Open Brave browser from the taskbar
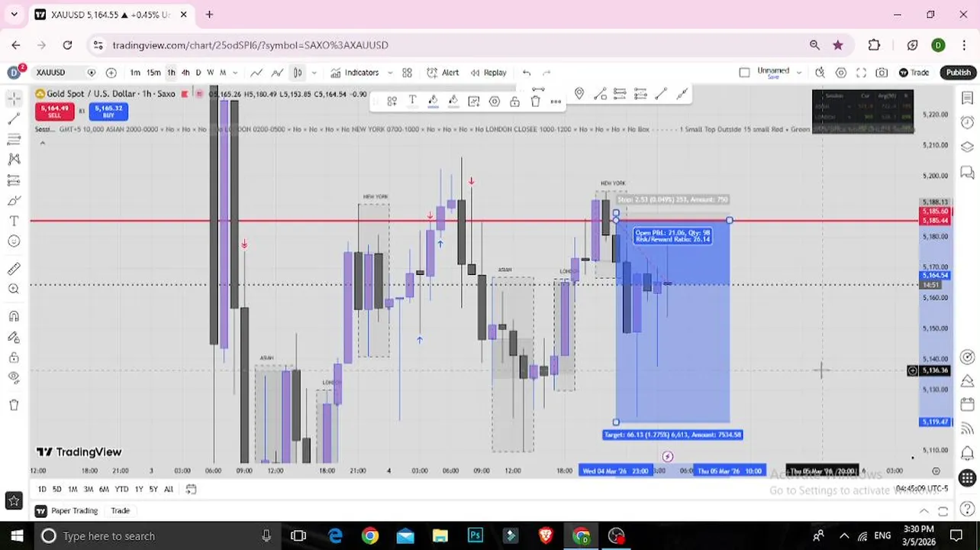Viewport: 980px width, 550px height. 546,536
